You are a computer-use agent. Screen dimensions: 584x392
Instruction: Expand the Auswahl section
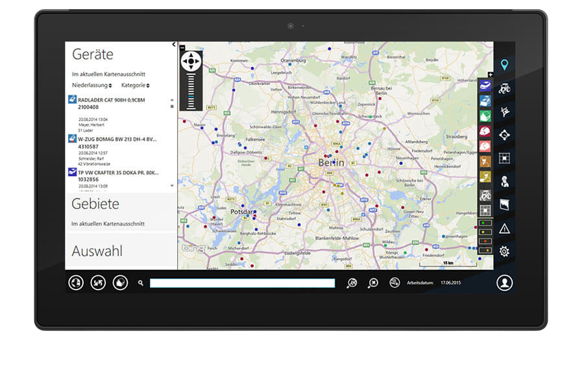(97, 251)
